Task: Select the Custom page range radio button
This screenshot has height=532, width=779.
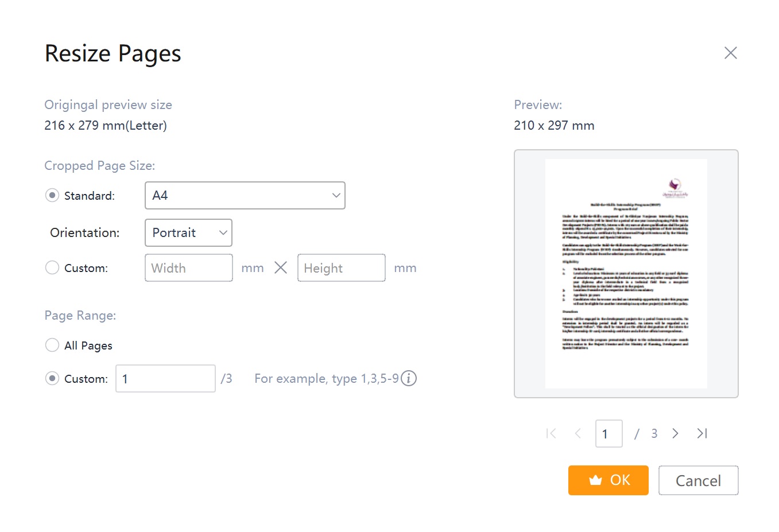Action: coord(52,379)
